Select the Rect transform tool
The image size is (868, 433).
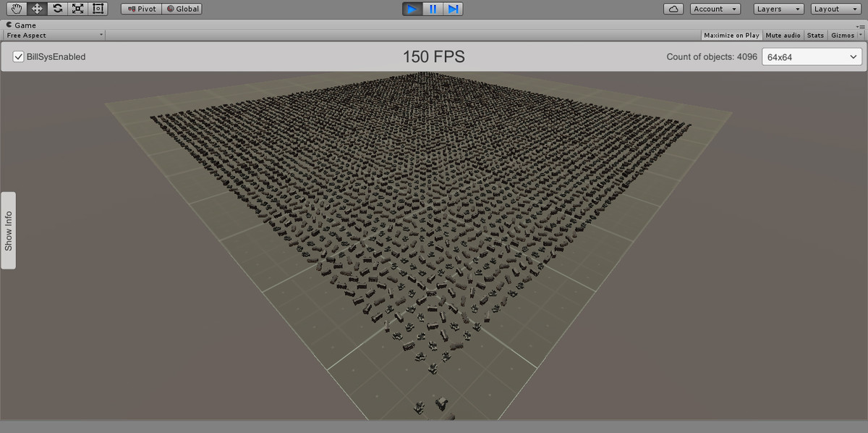[98, 9]
